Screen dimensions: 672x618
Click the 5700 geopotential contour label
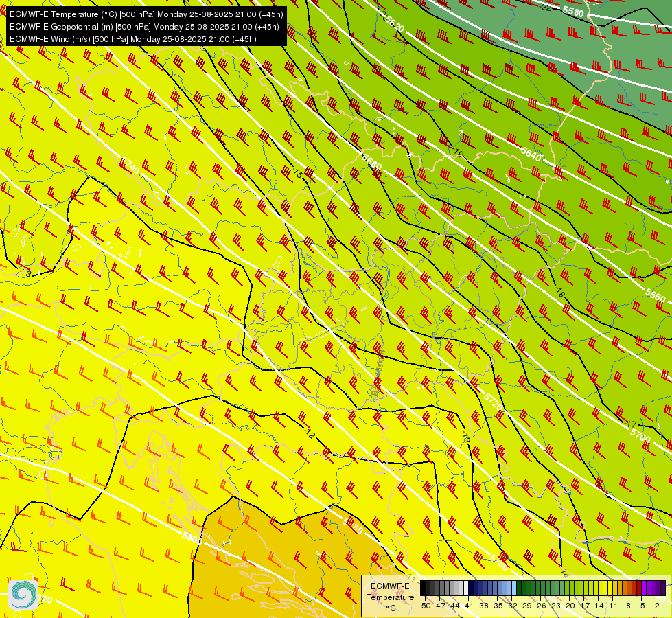click(640, 436)
